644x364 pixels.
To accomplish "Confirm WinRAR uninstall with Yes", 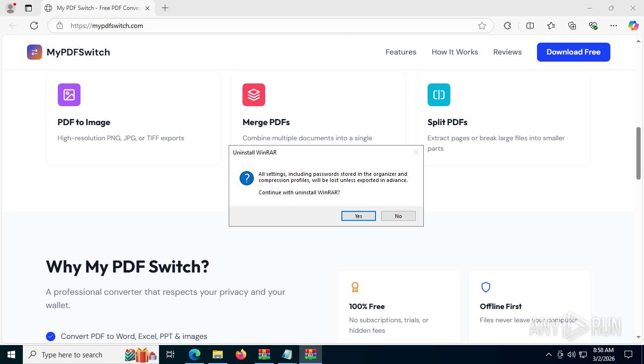I will tap(358, 216).
